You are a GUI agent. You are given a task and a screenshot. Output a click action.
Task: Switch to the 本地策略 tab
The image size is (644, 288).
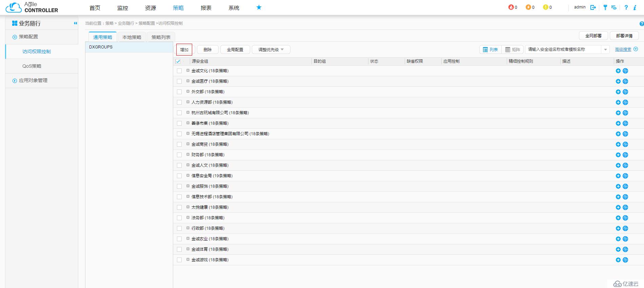click(132, 37)
